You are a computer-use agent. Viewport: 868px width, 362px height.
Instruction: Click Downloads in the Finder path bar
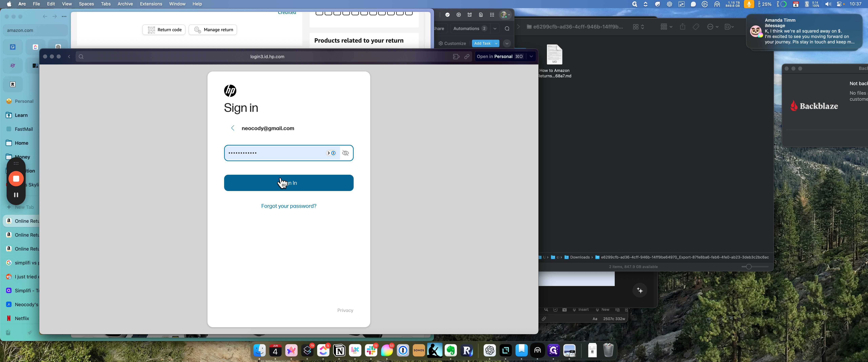pos(577,257)
